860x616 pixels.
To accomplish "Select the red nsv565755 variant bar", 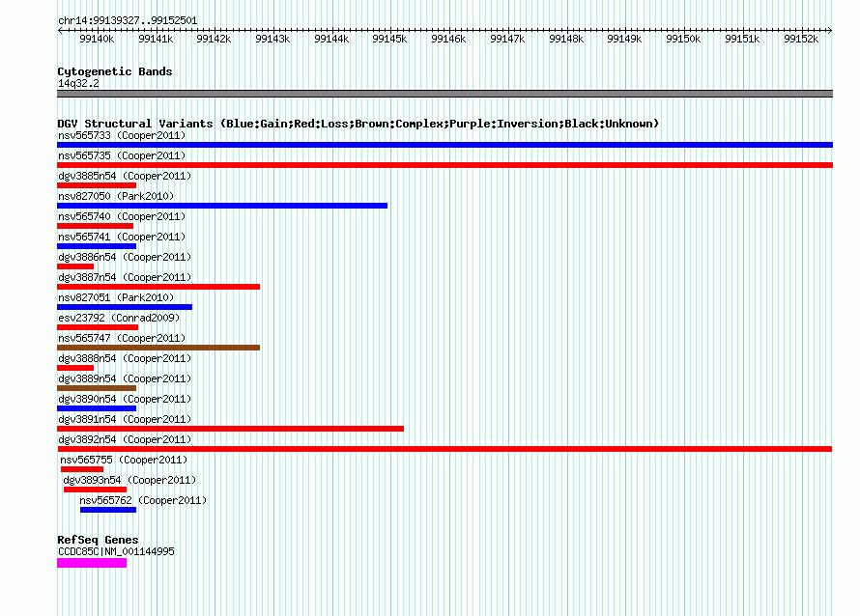I will click(82, 469).
